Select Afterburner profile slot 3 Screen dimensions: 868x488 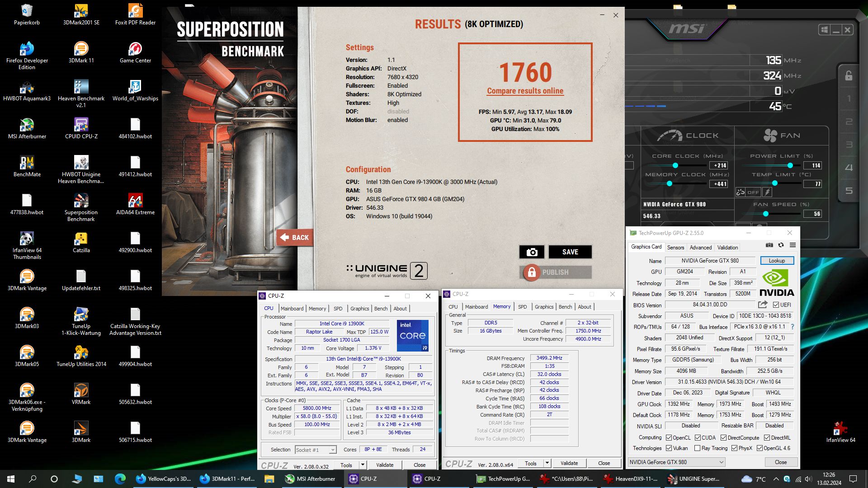849,145
